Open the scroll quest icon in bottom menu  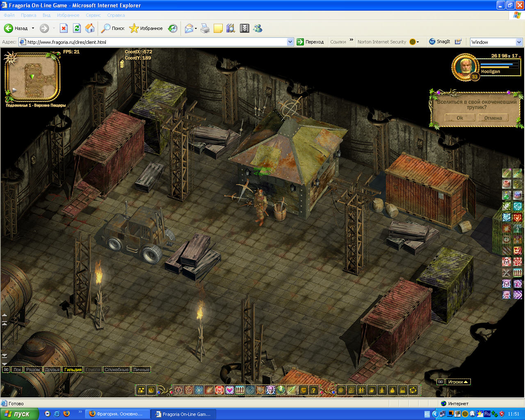coord(352,390)
